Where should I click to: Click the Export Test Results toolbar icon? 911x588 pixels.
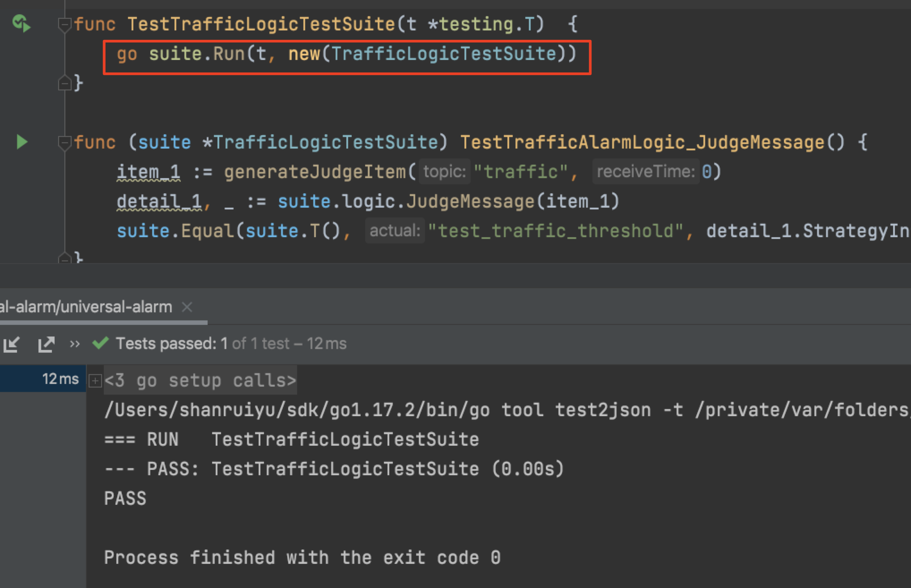46,344
